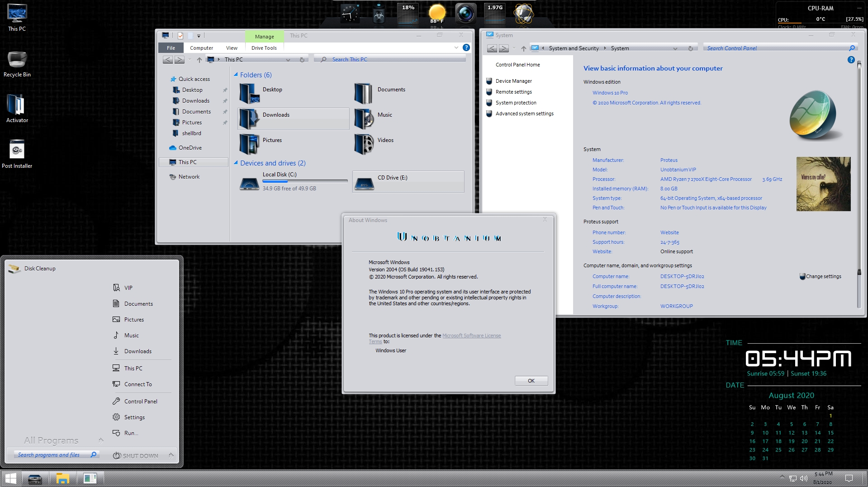Open the Activator desktop icon
Screen dimensions: 868x487
(17, 109)
